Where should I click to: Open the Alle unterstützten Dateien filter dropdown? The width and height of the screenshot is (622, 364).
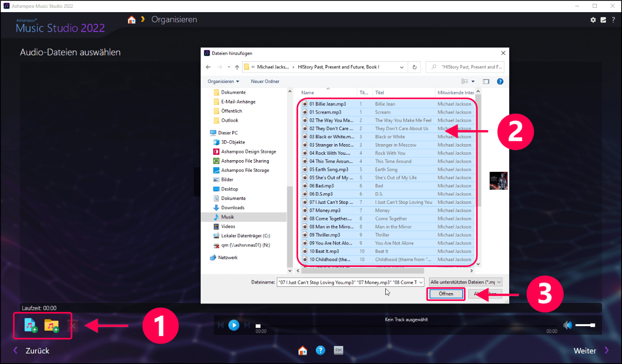(x=466, y=282)
